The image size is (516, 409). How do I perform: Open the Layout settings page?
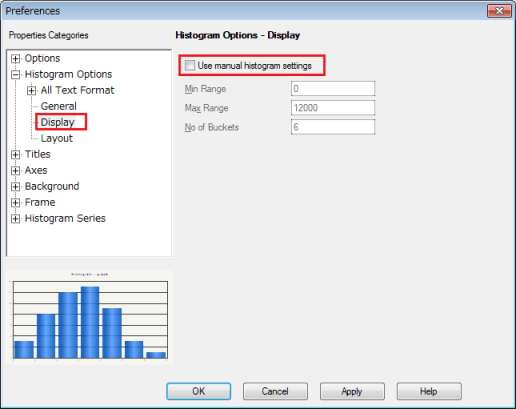pyautogui.click(x=57, y=138)
